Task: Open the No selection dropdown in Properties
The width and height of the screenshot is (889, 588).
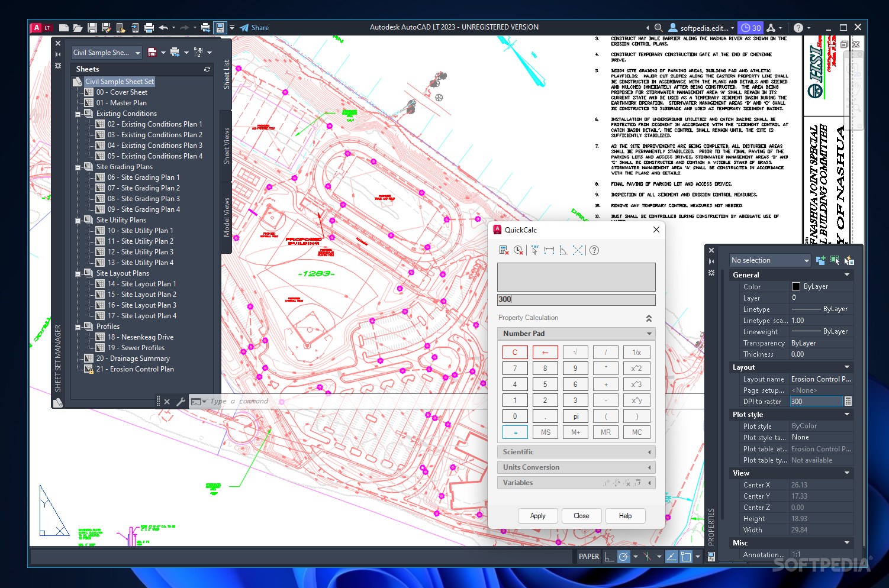Action: point(769,260)
